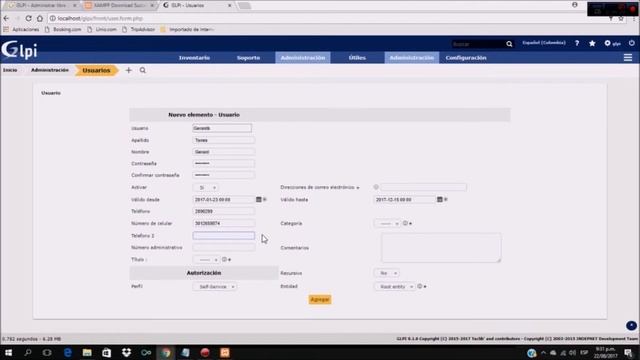Click add icon next to Título dropdown
This screenshot has width=640, height=360.
click(x=229, y=260)
